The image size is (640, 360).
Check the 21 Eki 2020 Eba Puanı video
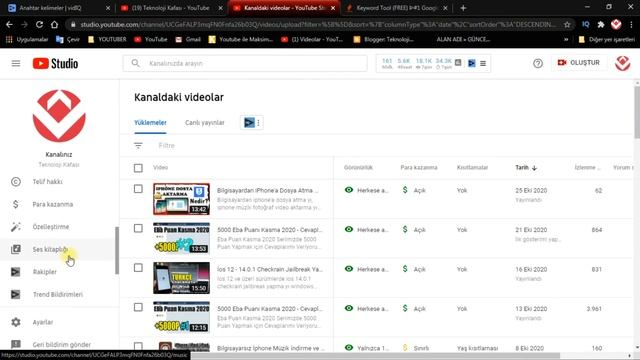pos(138,229)
